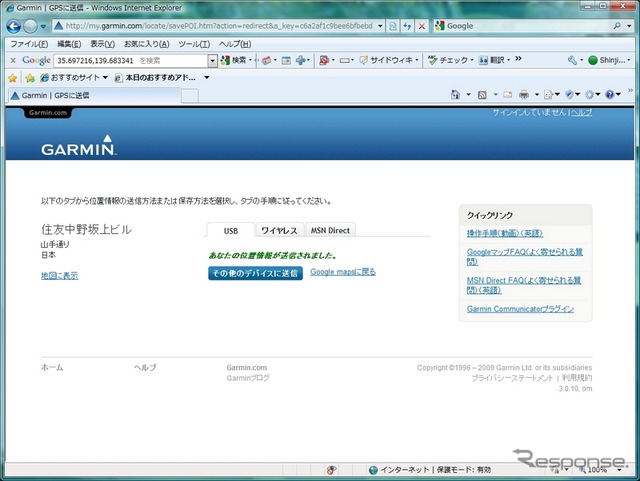Select the Garmin | GPSに送信 tab
The height and width of the screenshot is (481, 640).
[x=94, y=96]
